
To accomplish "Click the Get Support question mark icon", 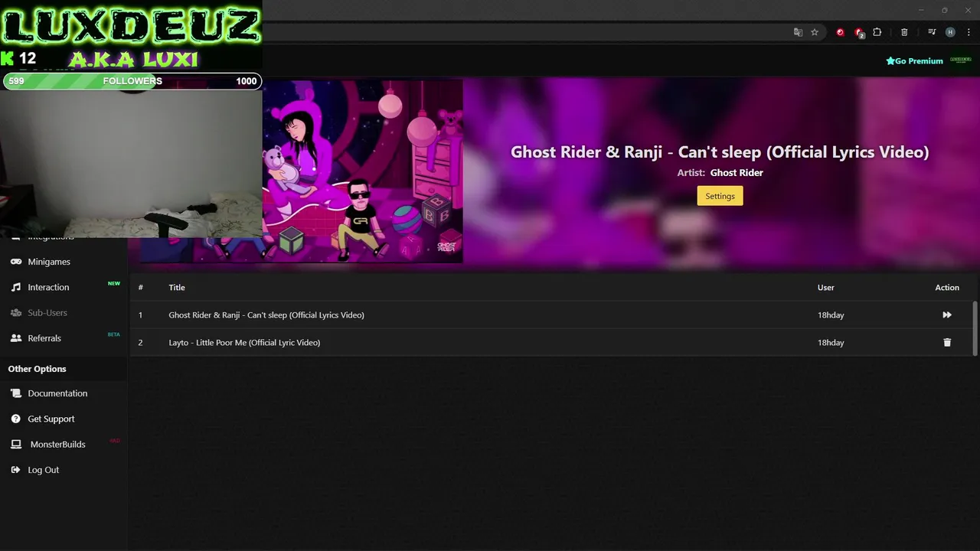I will click(15, 419).
